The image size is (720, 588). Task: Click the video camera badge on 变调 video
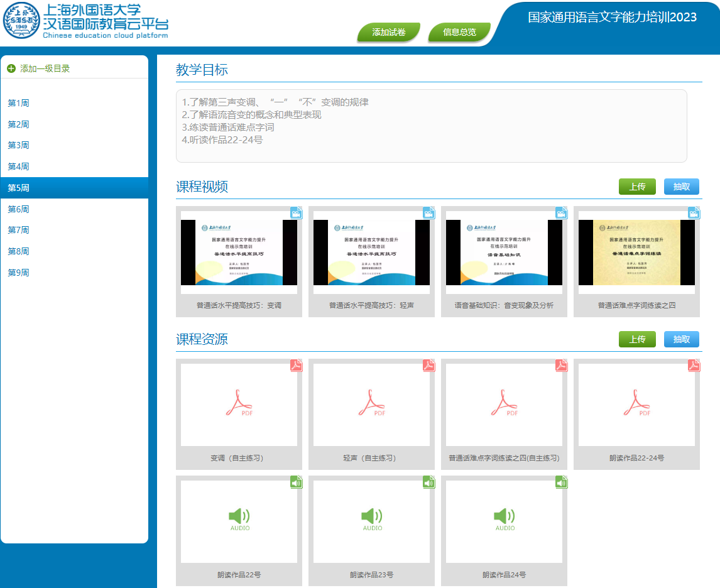click(x=296, y=213)
